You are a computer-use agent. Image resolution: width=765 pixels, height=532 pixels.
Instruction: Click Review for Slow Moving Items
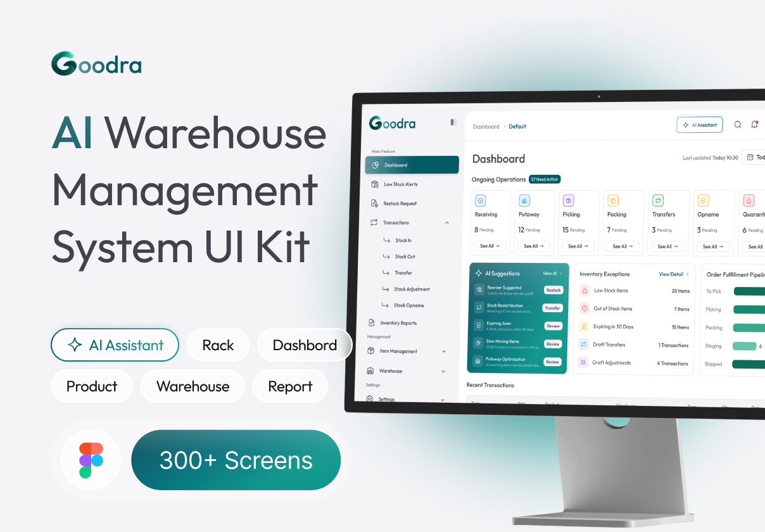pyautogui.click(x=553, y=344)
